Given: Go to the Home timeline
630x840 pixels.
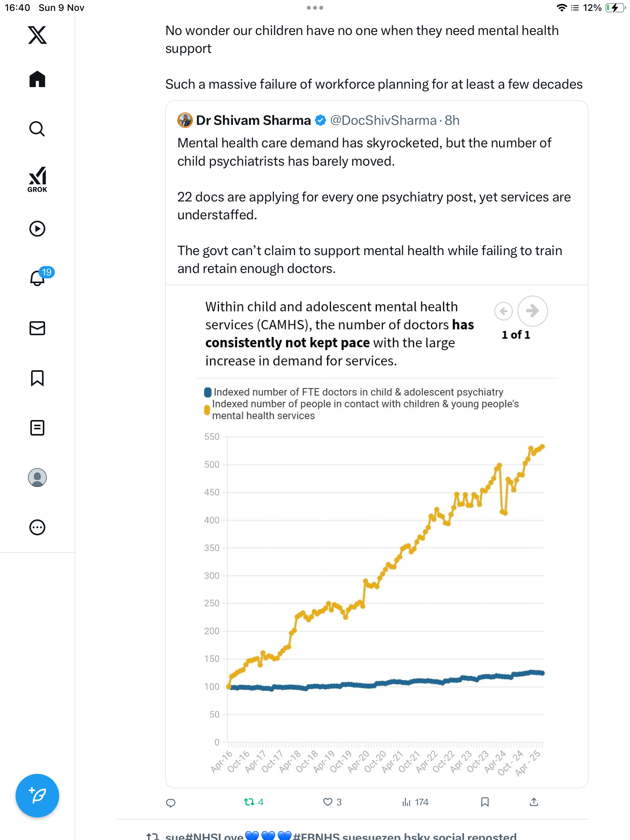Looking at the screenshot, I should coord(37,79).
